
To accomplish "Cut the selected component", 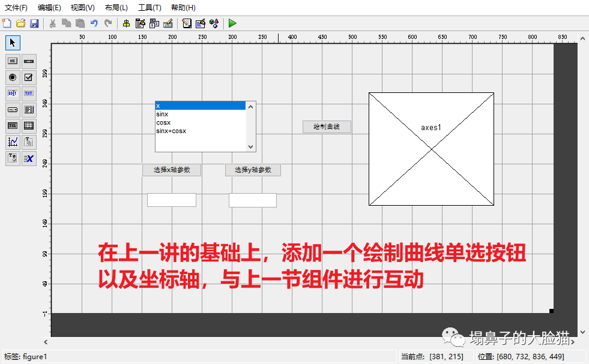I will coord(53,23).
